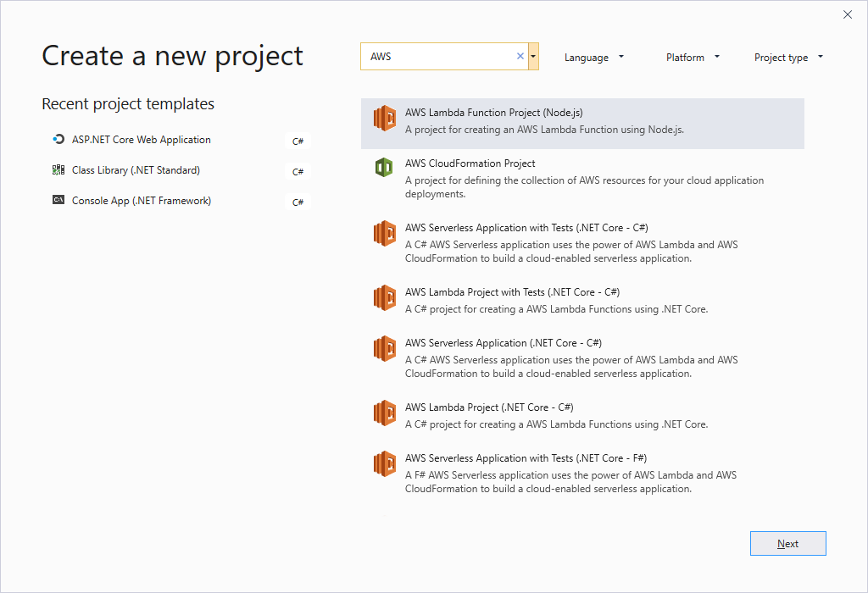This screenshot has height=593, width=868.
Task: Click the AWS Serverless Application with Tests C# icon
Action: pos(385,234)
